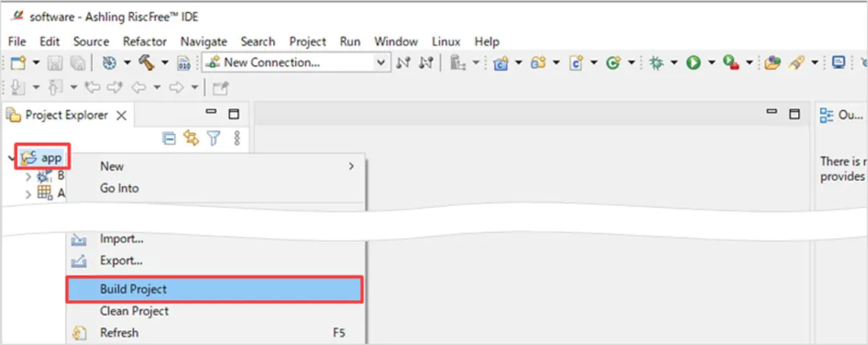Open the Navigate menu

[x=203, y=42]
